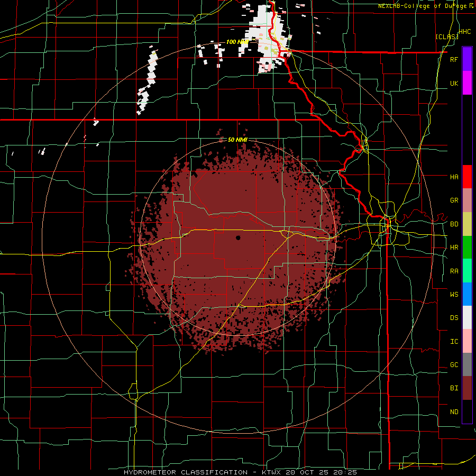476x476 pixels.
Task: Click the BI dark red legend swatch
Action: point(467,388)
